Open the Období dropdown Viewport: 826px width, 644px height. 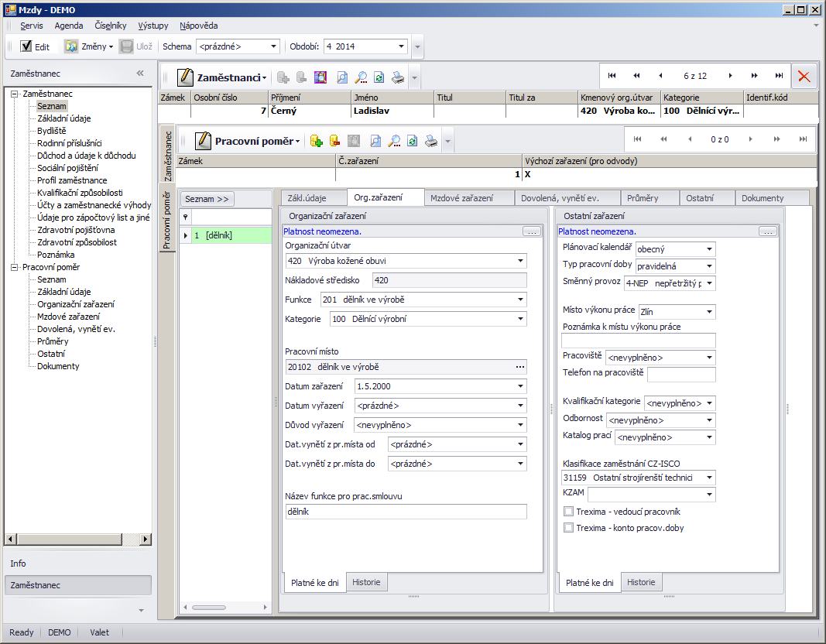(401, 46)
